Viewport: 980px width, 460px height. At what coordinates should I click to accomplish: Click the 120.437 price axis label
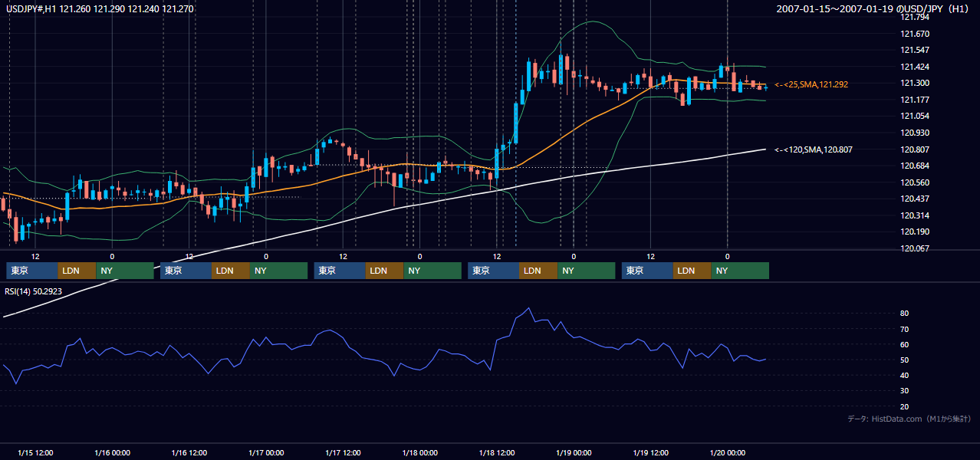pyautogui.click(x=915, y=199)
